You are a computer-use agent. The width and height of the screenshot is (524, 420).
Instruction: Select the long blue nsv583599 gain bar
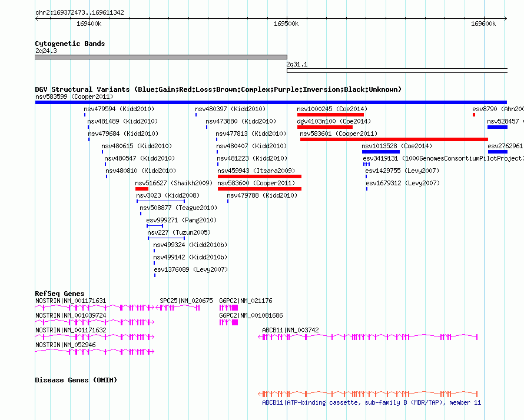point(271,102)
